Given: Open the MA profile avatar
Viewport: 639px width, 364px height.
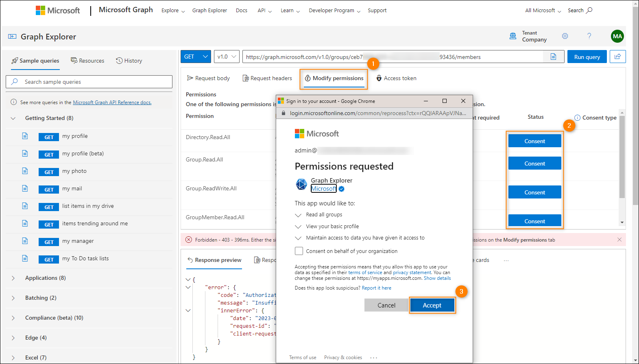Looking at the screenshot, I should click(617, 36).
